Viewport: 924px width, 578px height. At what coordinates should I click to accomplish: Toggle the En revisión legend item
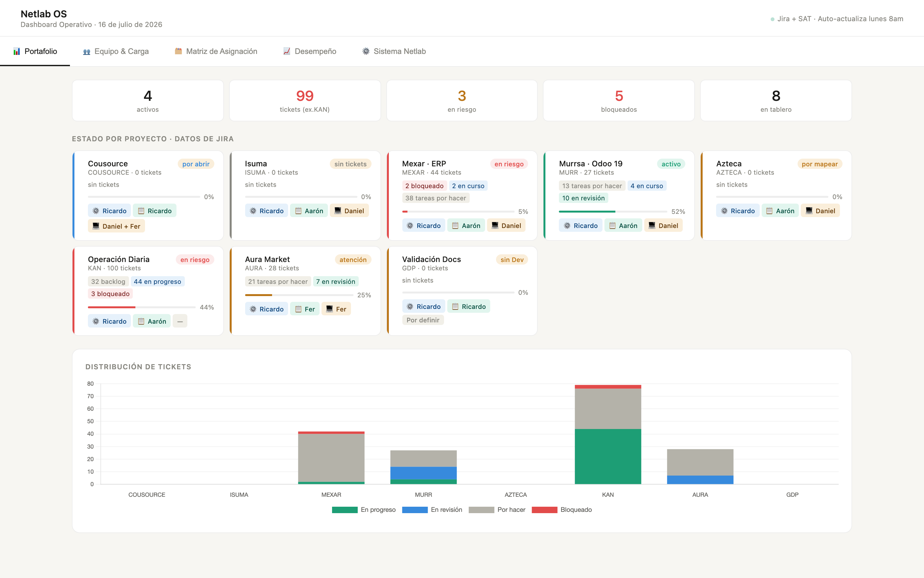432,510
